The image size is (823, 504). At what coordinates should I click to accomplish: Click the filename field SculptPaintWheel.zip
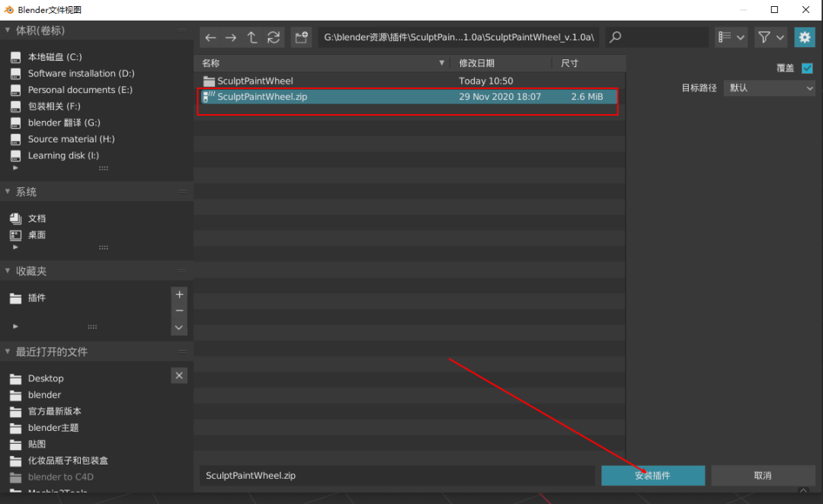(397, 476)
